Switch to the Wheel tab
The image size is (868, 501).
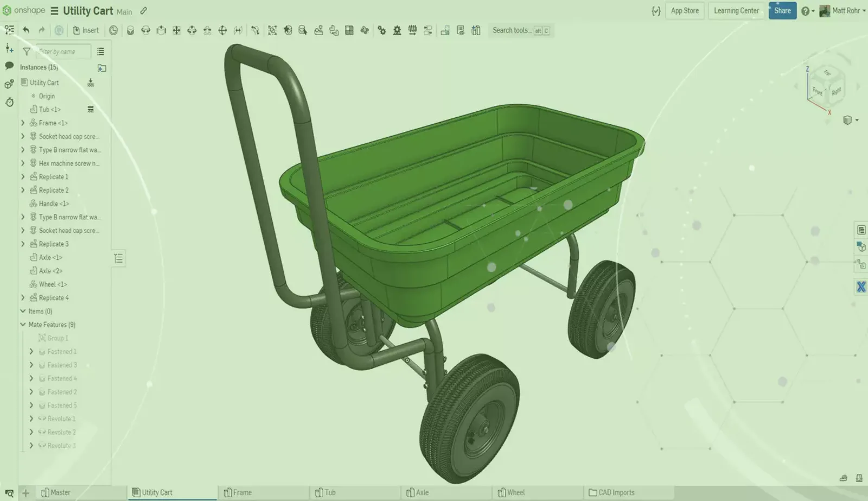(x=515, y=492)
